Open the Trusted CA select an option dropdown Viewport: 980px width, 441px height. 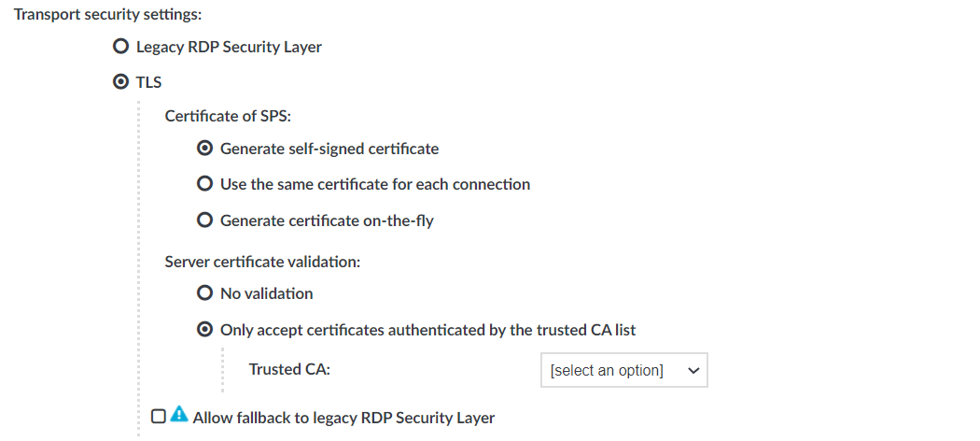point(623,370)
